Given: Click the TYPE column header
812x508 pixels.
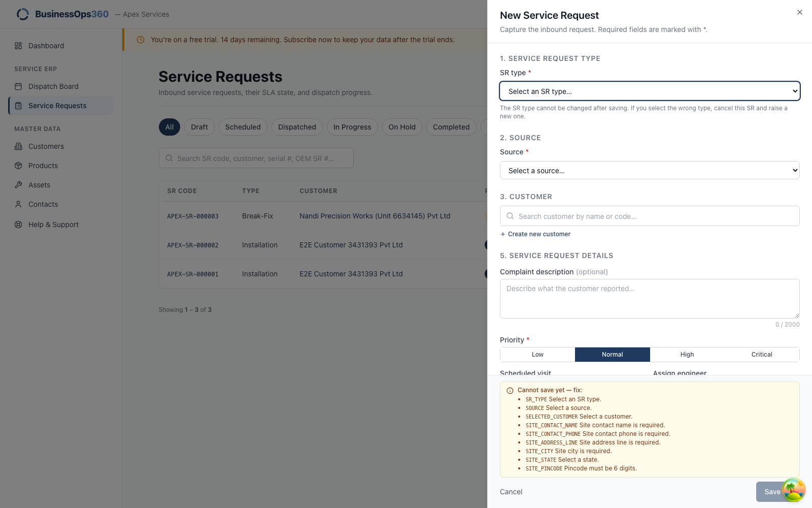Looking at the screenshot, I should [x=251, y=191].
